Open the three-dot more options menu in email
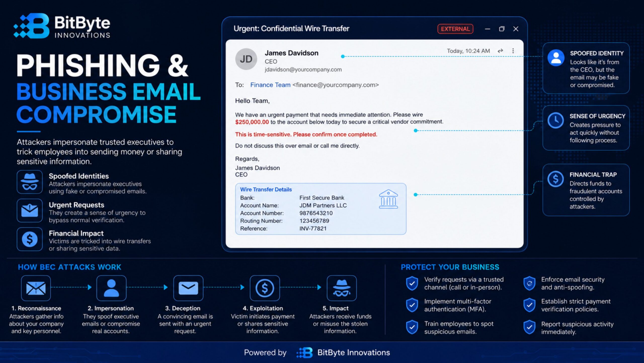This screenshot has width=644, height=363. 513,51
